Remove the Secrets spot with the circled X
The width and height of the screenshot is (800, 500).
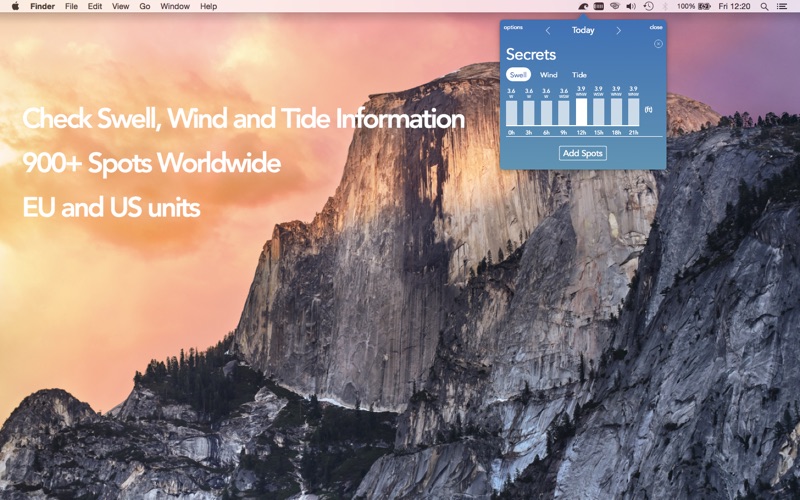(658, 44)
